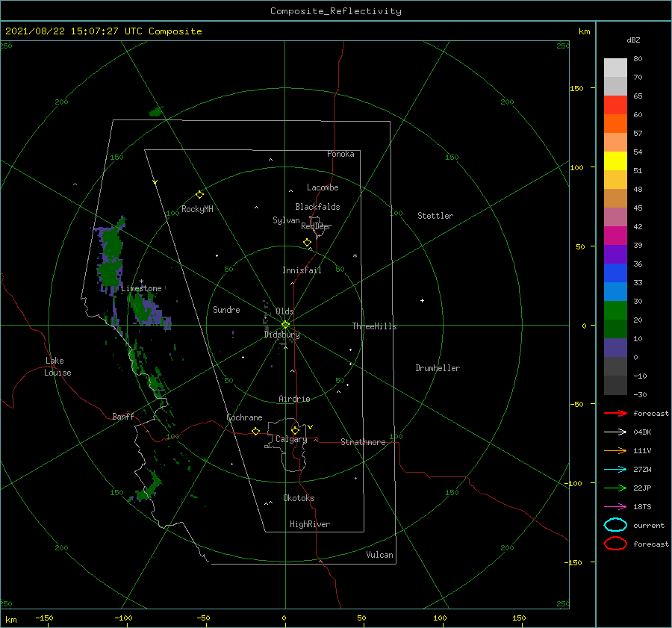Screen dimensions: 672x628
Task: Click the white plus marker east of ThreeHills
Action: 422,300
